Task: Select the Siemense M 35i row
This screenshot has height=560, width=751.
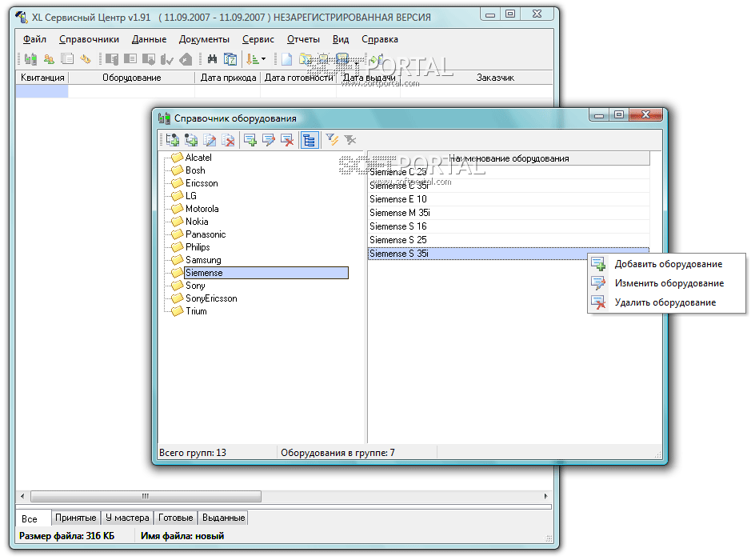Action: [509, 213]
